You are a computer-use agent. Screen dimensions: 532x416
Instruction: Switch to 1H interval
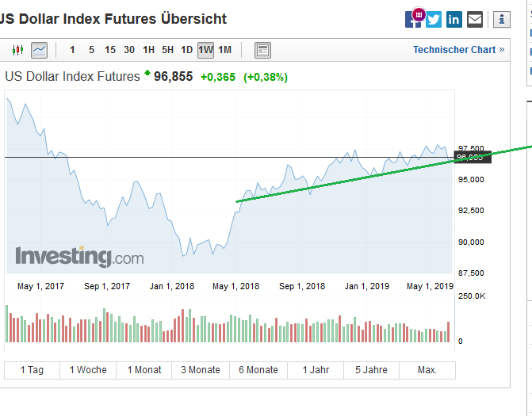click(x=148, y=50)
